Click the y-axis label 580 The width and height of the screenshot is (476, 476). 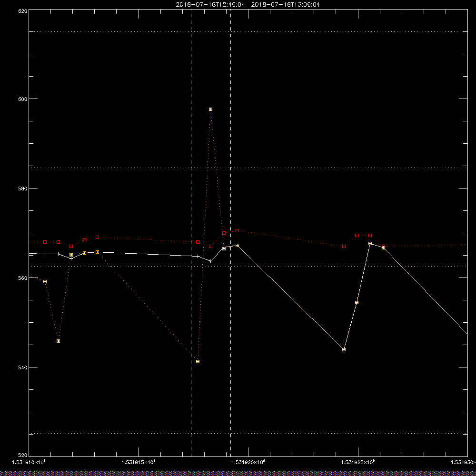[x=23, y=188]
